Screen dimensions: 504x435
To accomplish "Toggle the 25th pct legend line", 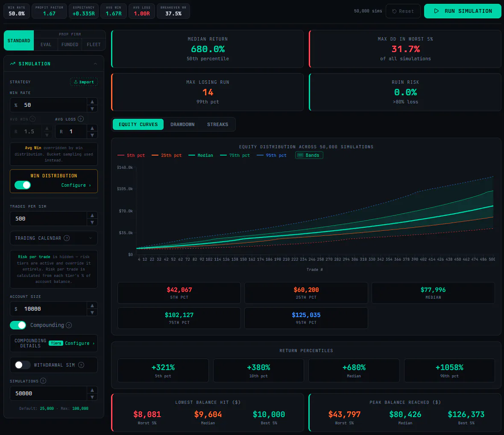I will (167, 155).
